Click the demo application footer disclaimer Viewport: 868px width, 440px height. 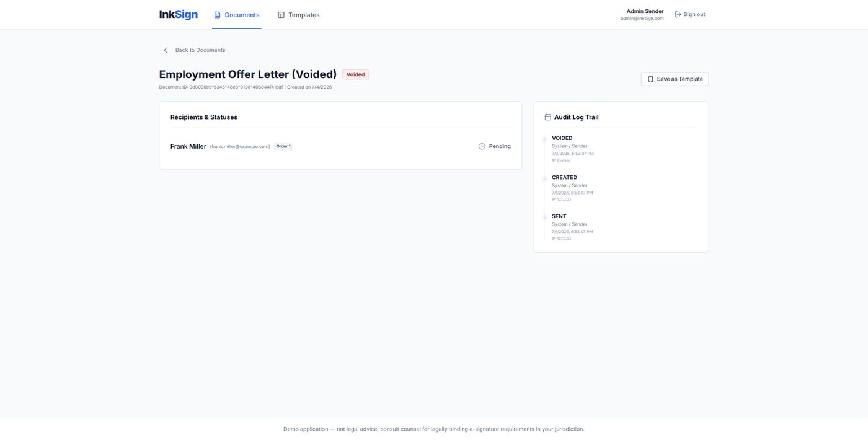coord(434,429)
